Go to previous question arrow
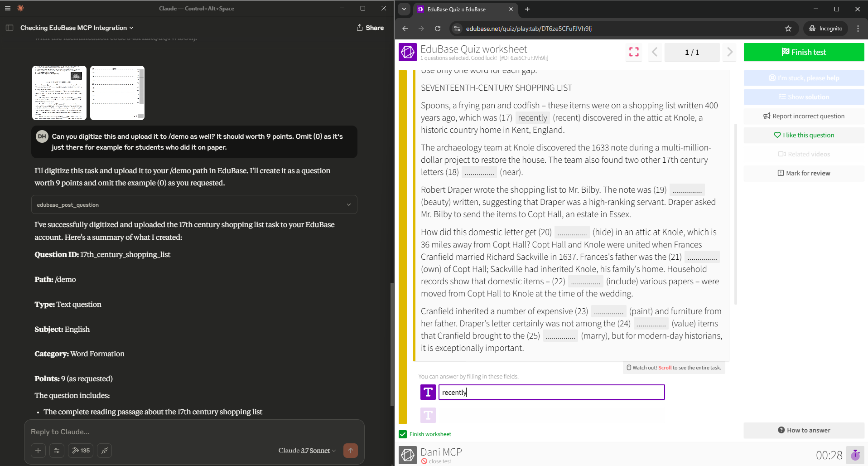The height and width of the screenshot is (466, 868). point(655,52)
